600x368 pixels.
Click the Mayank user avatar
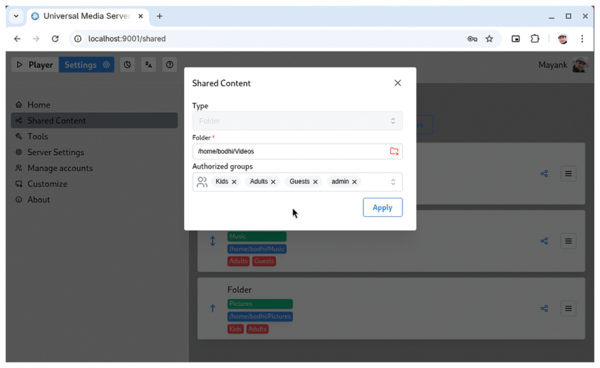tap(580, 65)
